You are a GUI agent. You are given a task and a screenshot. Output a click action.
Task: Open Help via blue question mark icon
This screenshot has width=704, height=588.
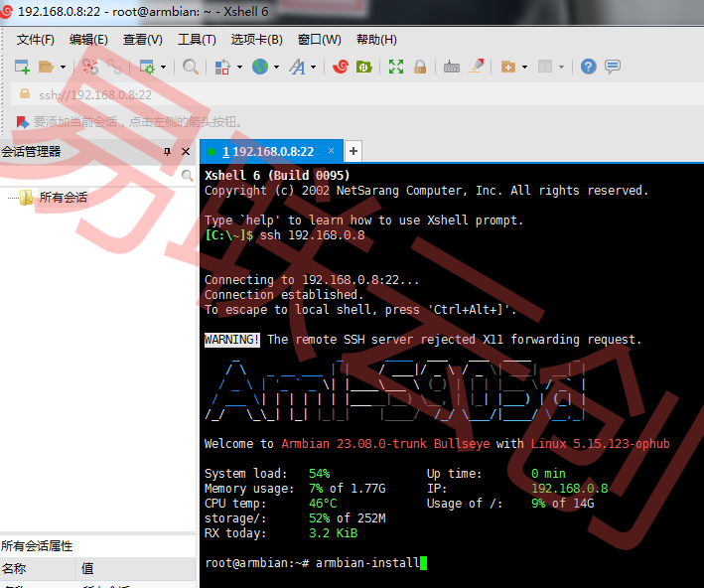588,67
